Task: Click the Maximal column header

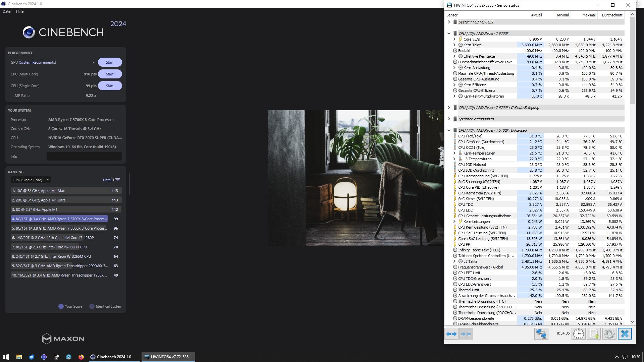Action: point(584,15)
